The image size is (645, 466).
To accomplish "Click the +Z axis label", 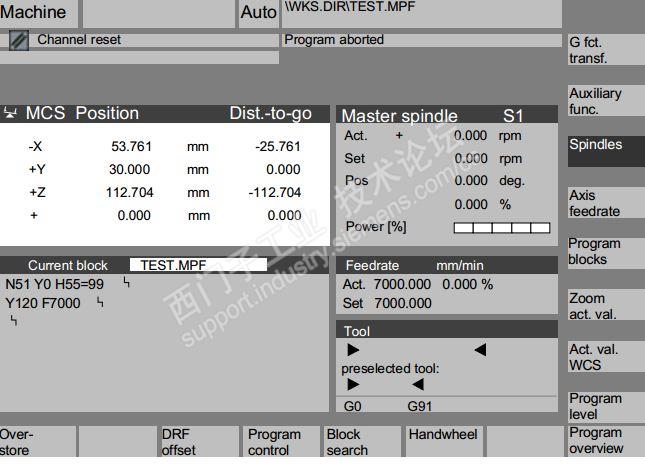I will tap(37, 192).
